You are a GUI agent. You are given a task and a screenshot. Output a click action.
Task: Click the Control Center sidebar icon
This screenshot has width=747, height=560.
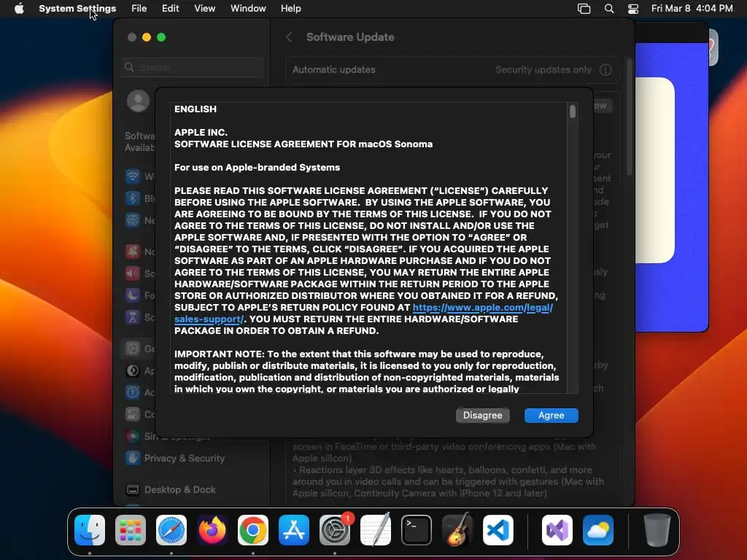click(x=133, y=414)
